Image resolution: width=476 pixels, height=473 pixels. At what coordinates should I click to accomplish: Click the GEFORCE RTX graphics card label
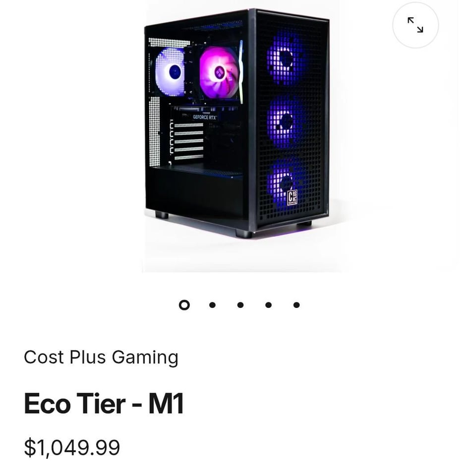click(x=204, y=117)
